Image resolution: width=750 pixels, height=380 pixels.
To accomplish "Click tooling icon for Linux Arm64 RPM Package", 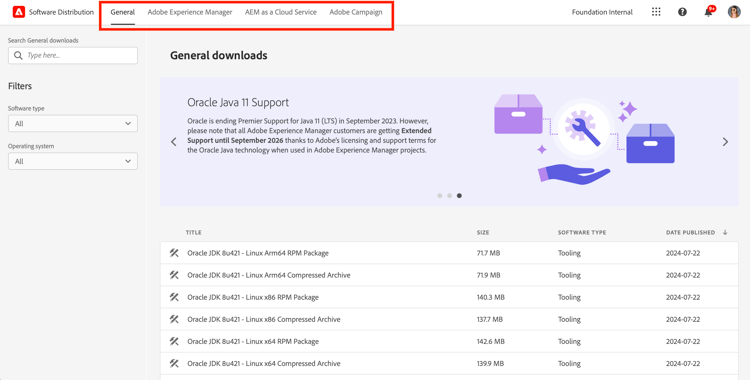I will pyautogui.click(x=174, y=253).
